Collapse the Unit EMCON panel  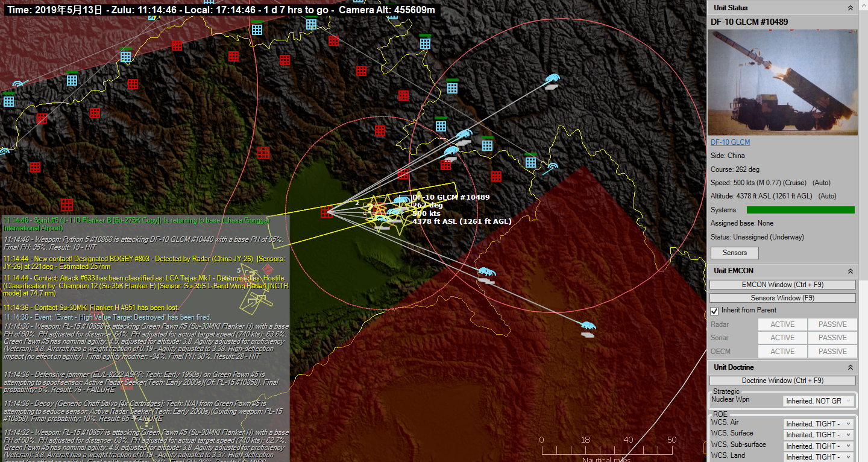(x=850, y=271)
